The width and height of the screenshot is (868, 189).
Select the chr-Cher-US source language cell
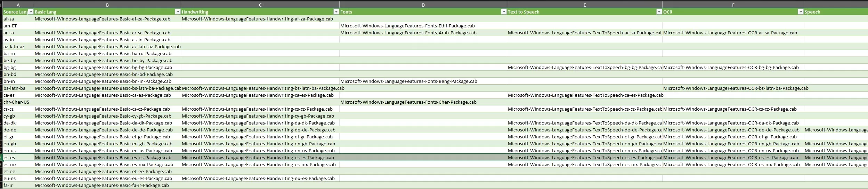point(18,102)
